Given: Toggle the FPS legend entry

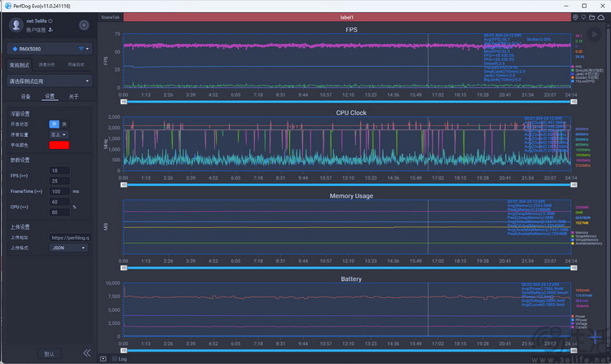Looking at the screenshot, I should 577,67.
